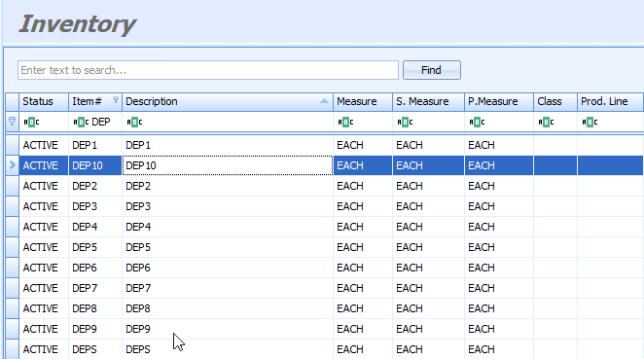
Task: Click the Item# filter cell containing DEP
Action: point(95,122)
